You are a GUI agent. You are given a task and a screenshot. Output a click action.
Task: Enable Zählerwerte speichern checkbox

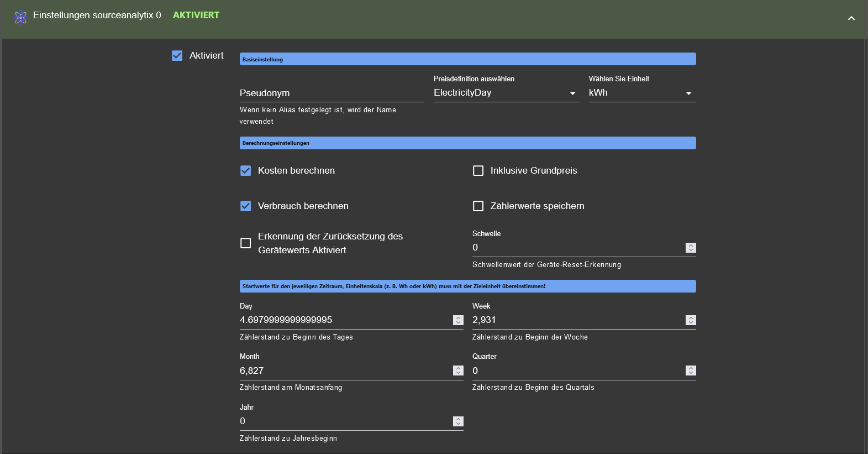478,206
